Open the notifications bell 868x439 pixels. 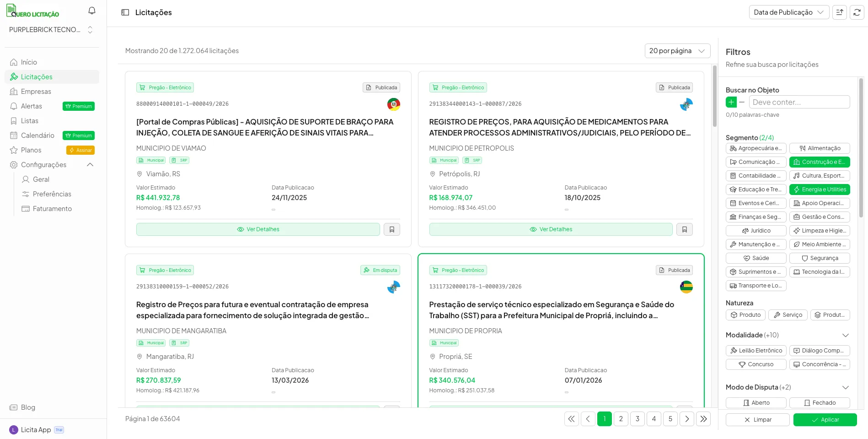(x=92, y=11)
